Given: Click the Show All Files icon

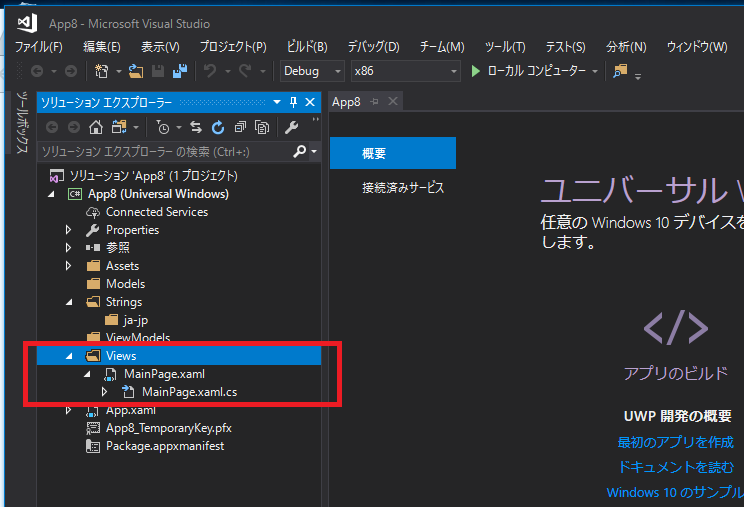Looking at the screenshot, I should pos(262,127).
